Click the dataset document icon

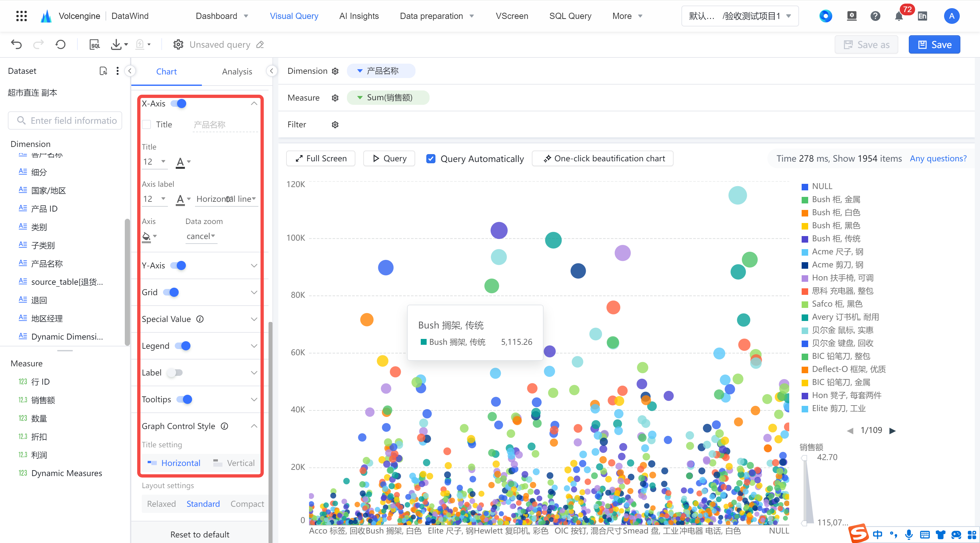point(103,71)
